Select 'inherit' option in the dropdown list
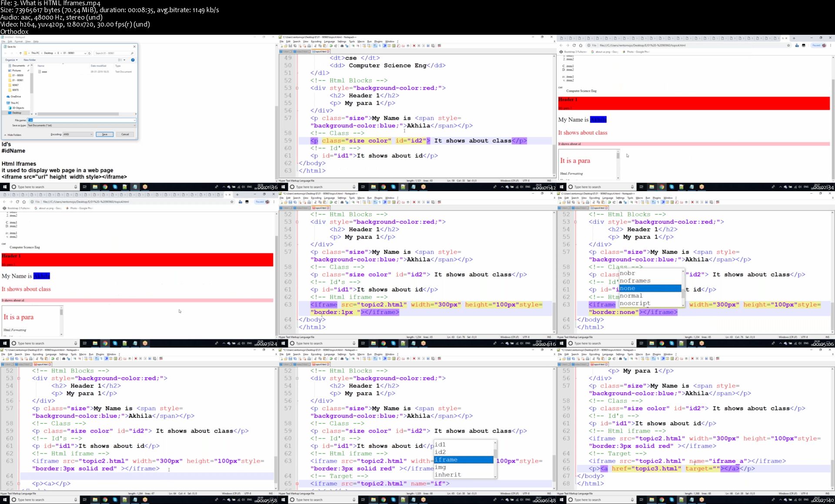Viewport: 835px width, 504px height. point(447,475)
